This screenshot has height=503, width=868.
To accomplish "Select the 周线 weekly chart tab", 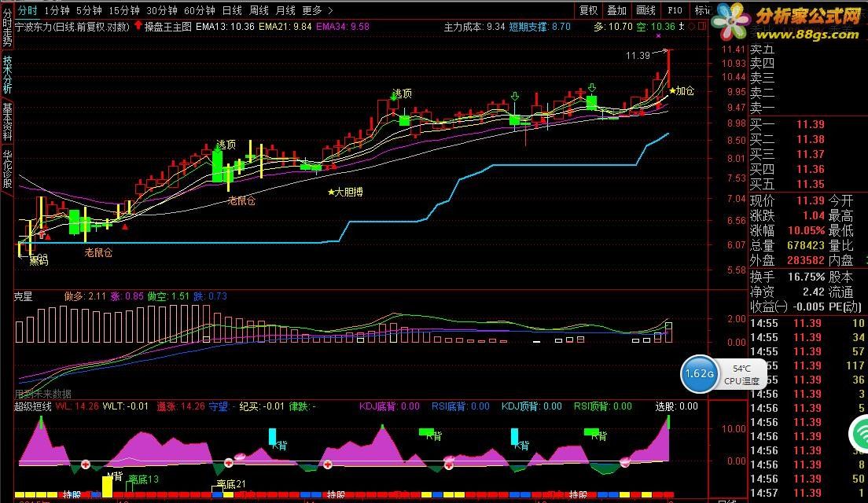I will tap(259, 10).
